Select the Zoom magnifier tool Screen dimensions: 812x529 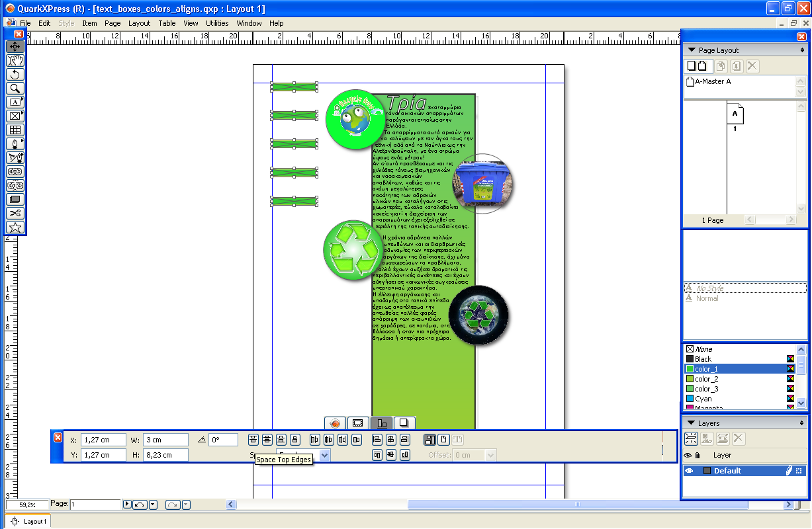(x=15, y=88)
